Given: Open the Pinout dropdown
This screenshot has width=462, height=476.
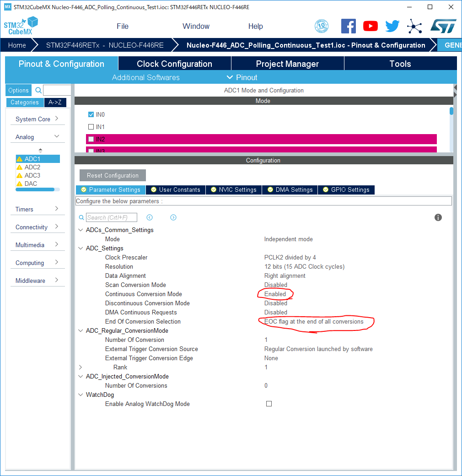Looking at the screenshot, I should click(242, 77).
